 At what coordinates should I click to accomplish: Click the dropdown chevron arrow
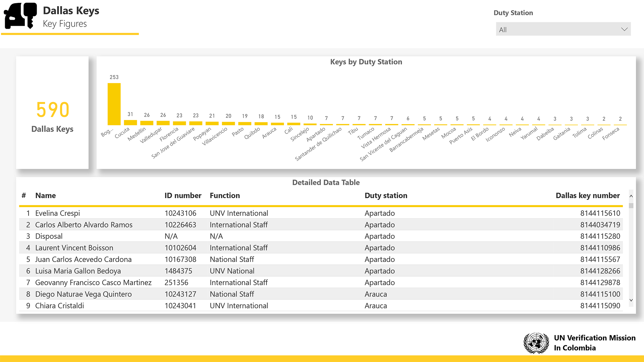624,29
